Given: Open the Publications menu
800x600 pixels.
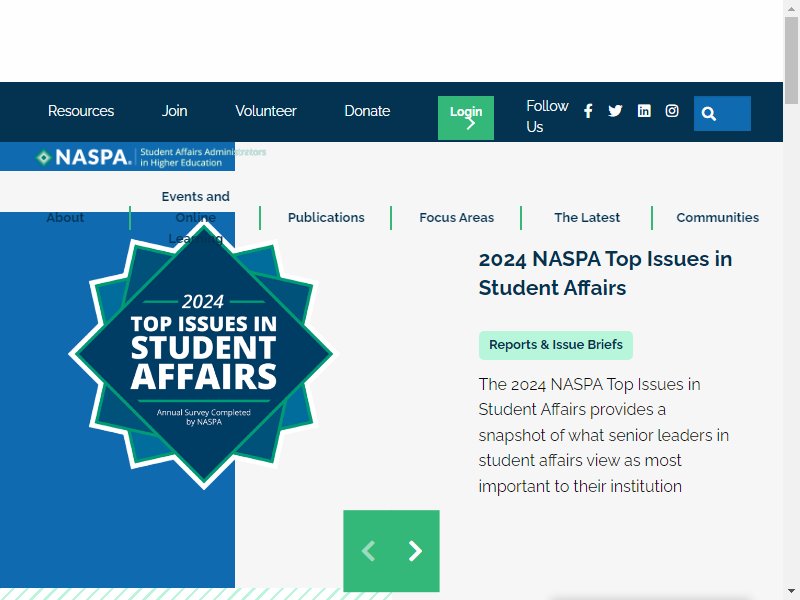Looking at the screenshot, I should (327, 218).
